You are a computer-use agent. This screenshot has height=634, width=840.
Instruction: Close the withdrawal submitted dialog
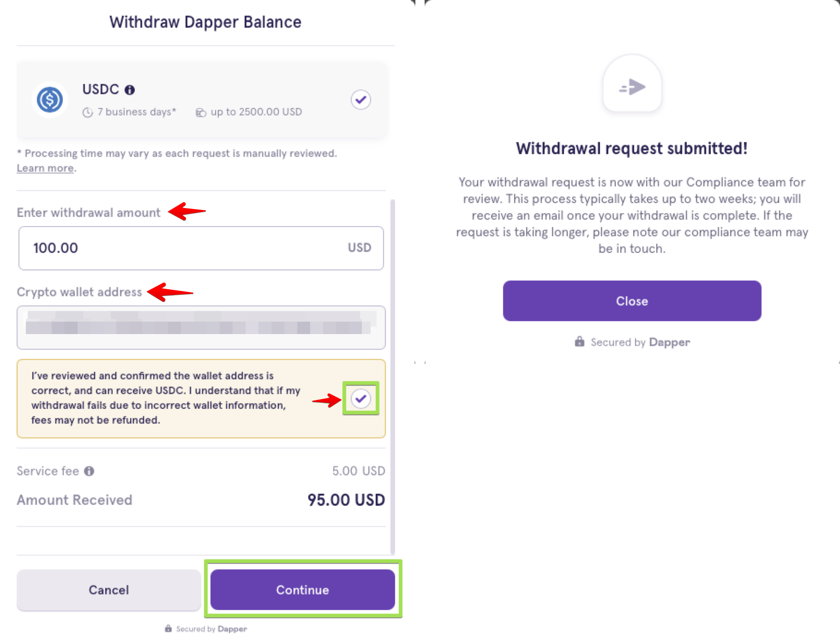click(x=632, y=301)
